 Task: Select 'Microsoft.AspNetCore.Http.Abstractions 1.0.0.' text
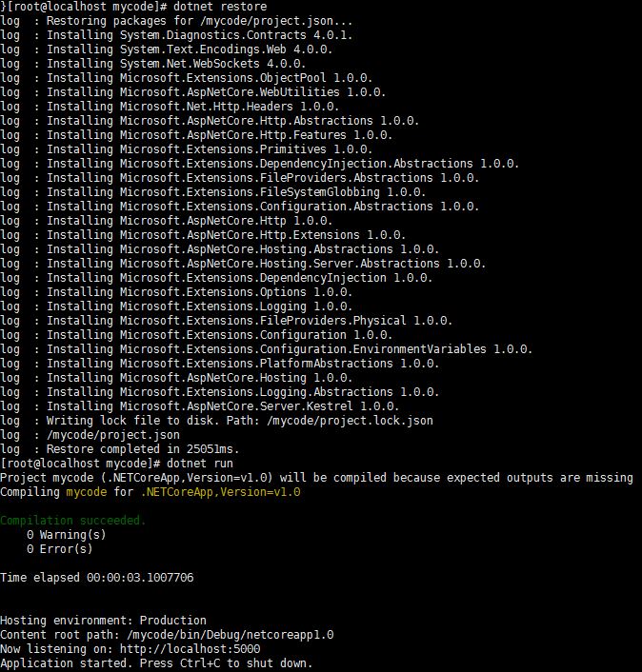(x=270, y=121)
